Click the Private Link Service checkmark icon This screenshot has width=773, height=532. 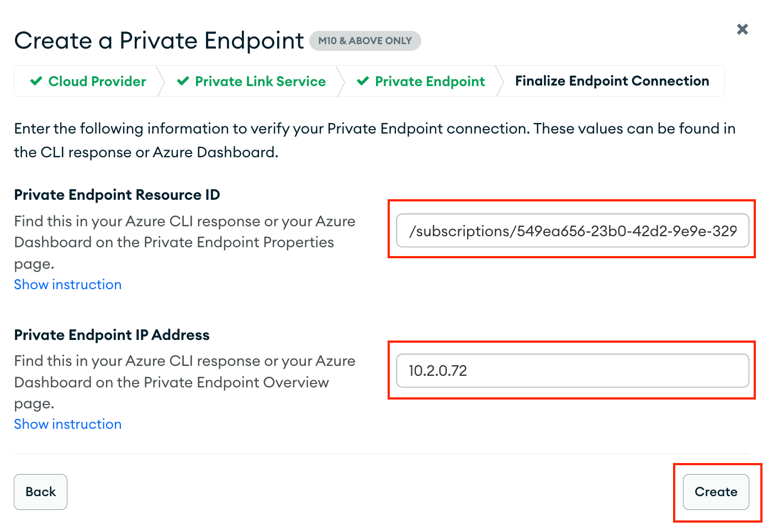(x=183, y=81)
